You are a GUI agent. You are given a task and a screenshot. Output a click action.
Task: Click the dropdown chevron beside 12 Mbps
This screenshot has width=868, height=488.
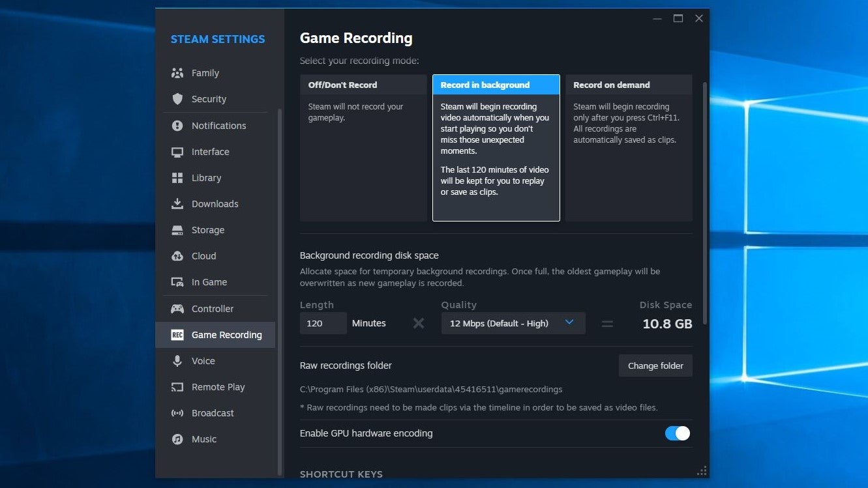pyautogui.click(x=569, y=323)
